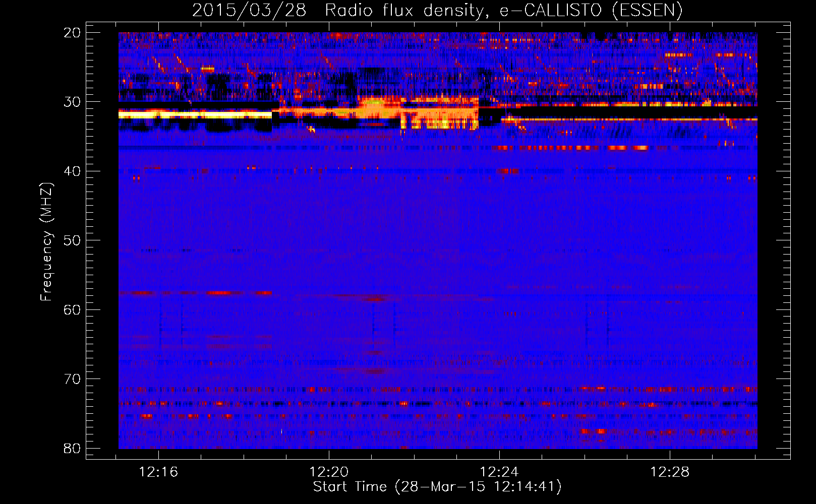The image size is (816, 504).
Task: Click the 'Frequency (MHZ)' axis label
Action: 46,241
